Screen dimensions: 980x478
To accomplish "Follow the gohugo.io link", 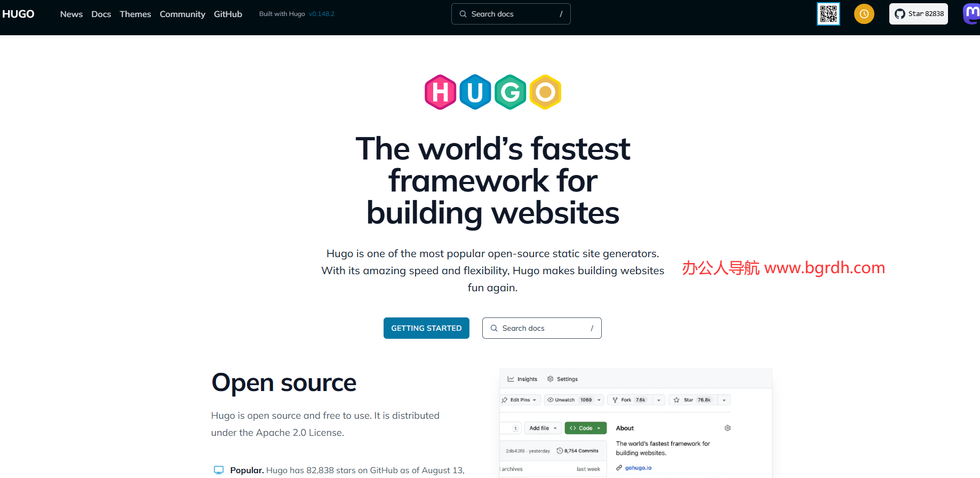I will pos(638,468).
